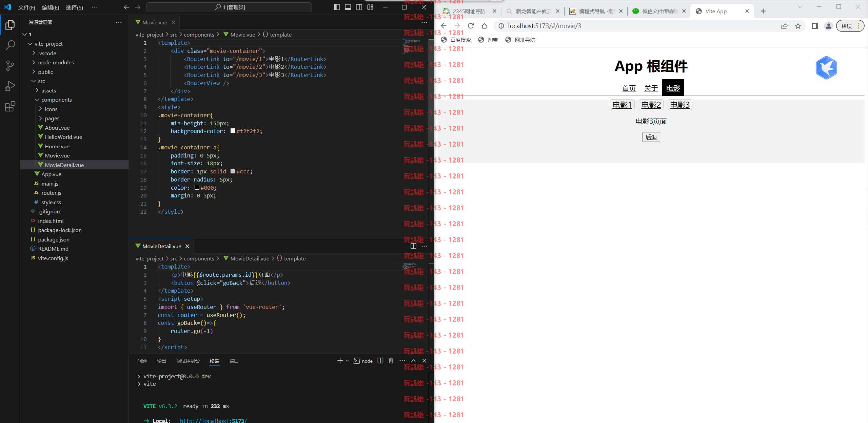Kill terminal with trash icon
The height and width of the screenshot is (423, 868).
391,361
